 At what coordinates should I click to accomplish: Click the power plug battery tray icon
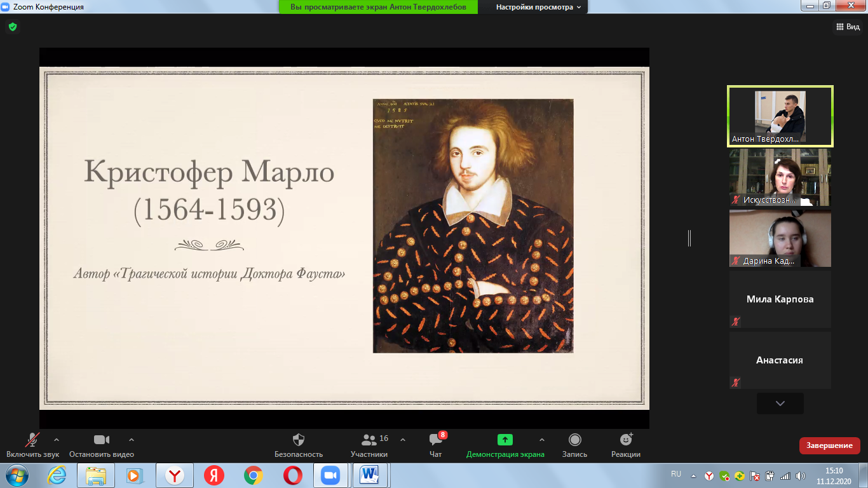[x=770, y=475]
